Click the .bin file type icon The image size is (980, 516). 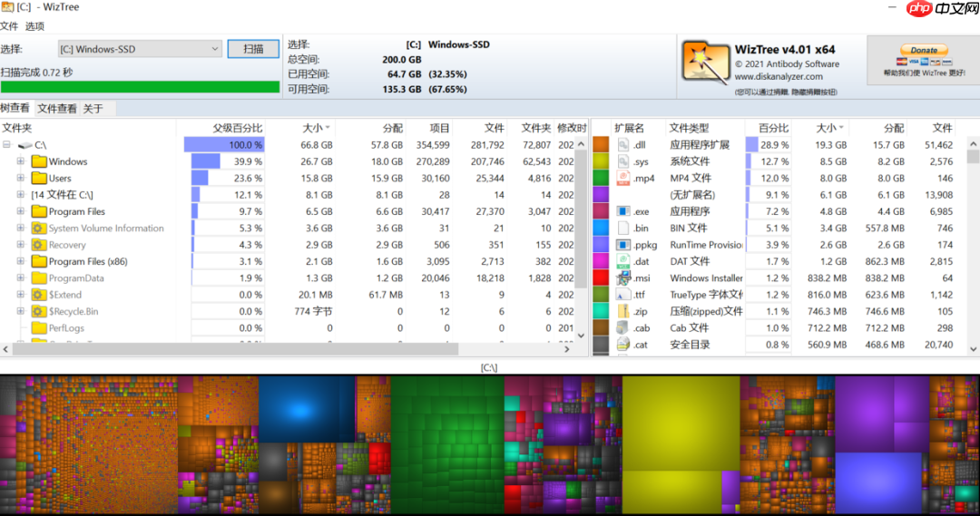point(623,228)
